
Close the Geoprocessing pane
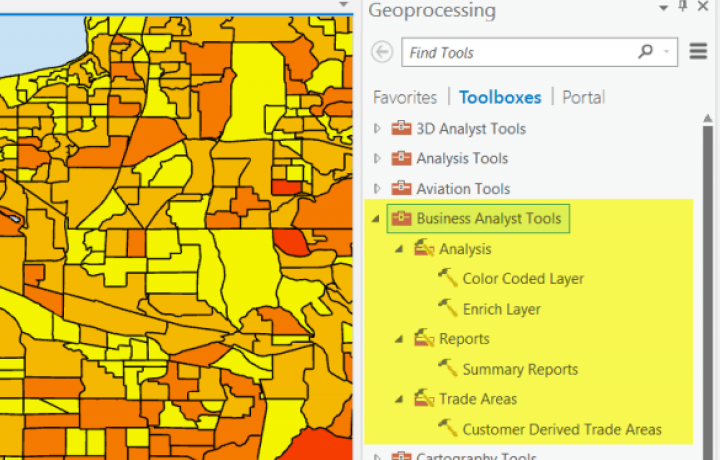pyautogui.click(x=703, y=6)
